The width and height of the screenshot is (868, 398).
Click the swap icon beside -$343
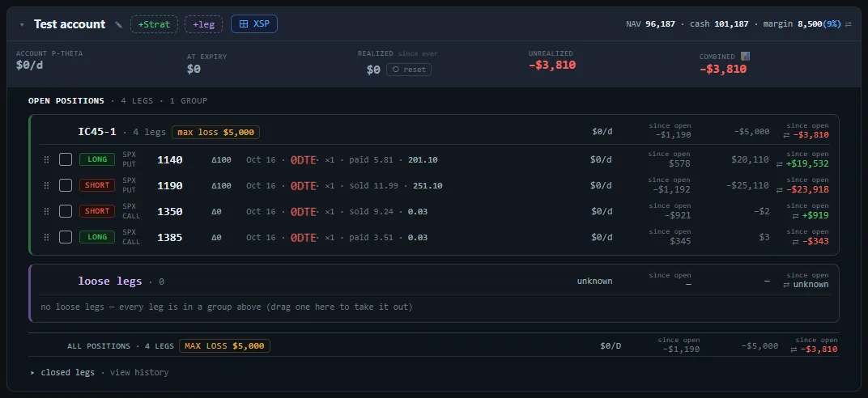tap(797, 242)
